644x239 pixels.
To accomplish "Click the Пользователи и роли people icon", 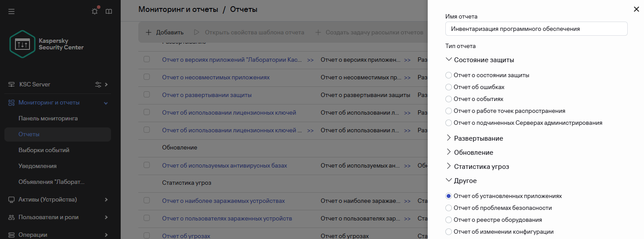I will [x=11, y=217].
